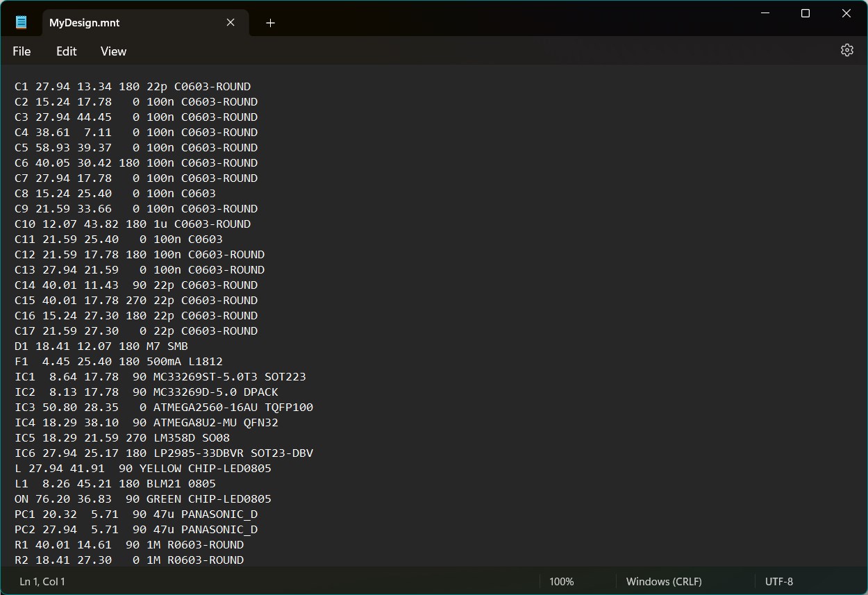
Task: Click the IC6 LP2985-33DBVR line
Action: tap(164, 453)
